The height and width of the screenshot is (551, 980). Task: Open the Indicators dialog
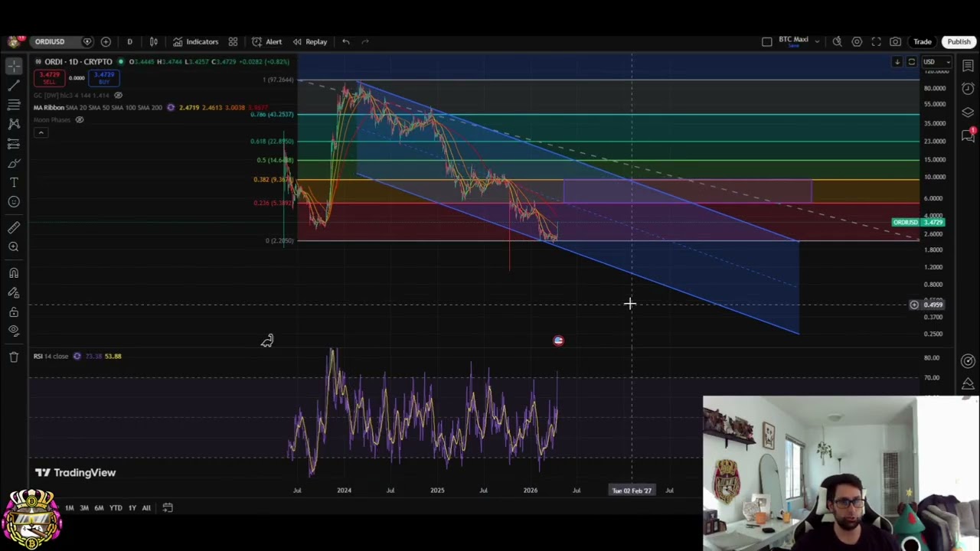click(x=196, y=41)
